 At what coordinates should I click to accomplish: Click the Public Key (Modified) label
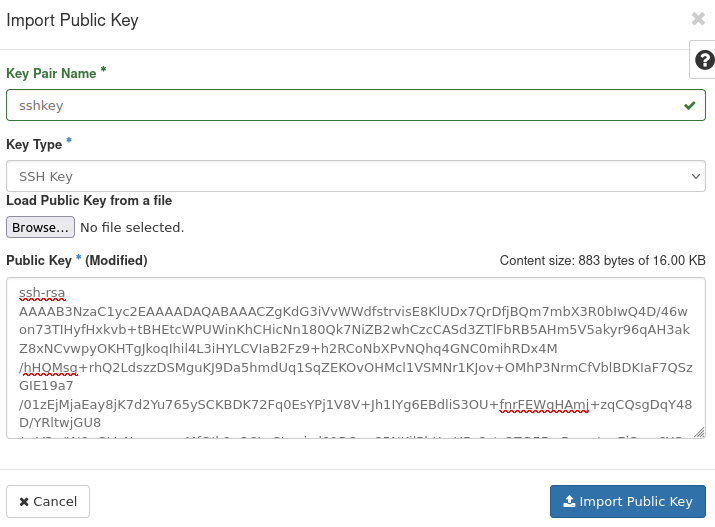(x=77, y=261)
